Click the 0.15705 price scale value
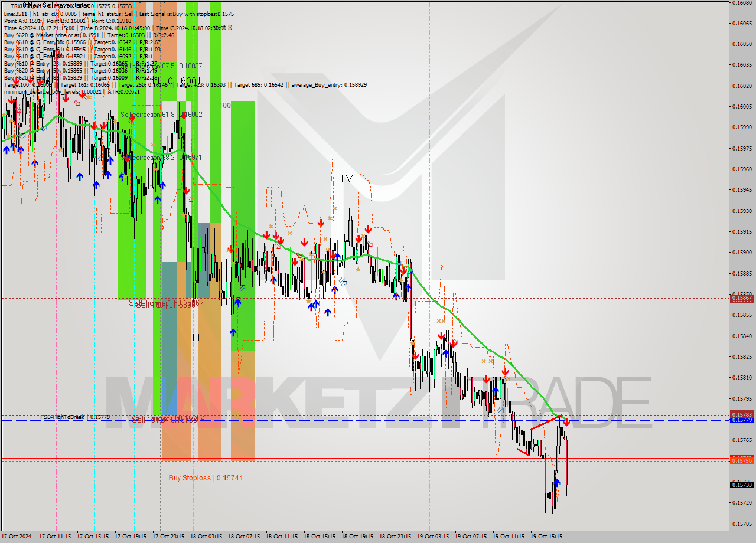The width and height of the screenshot is (756, 543). point(742,524)
